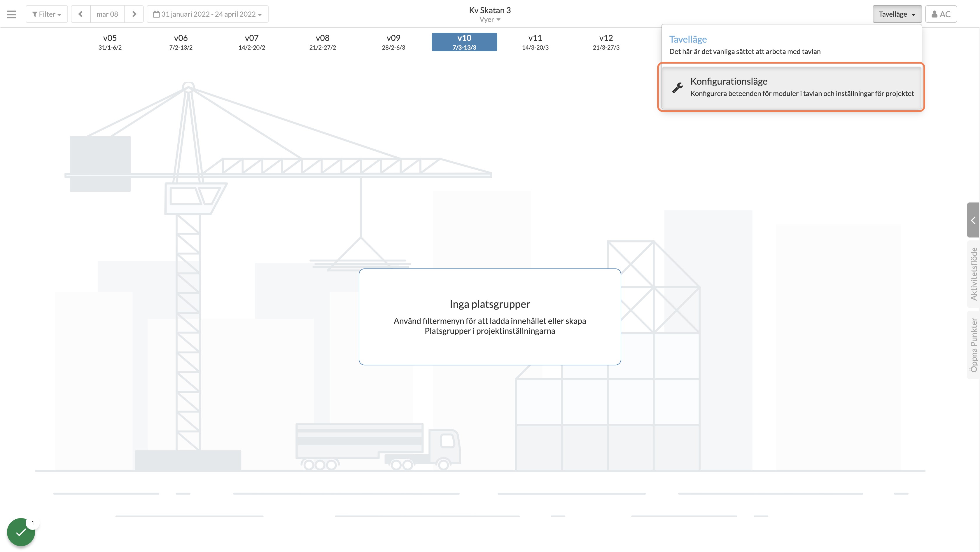Go to the next day arrow
The height and width of the screenshot is (552, 980).
click(x=134, y=14)
